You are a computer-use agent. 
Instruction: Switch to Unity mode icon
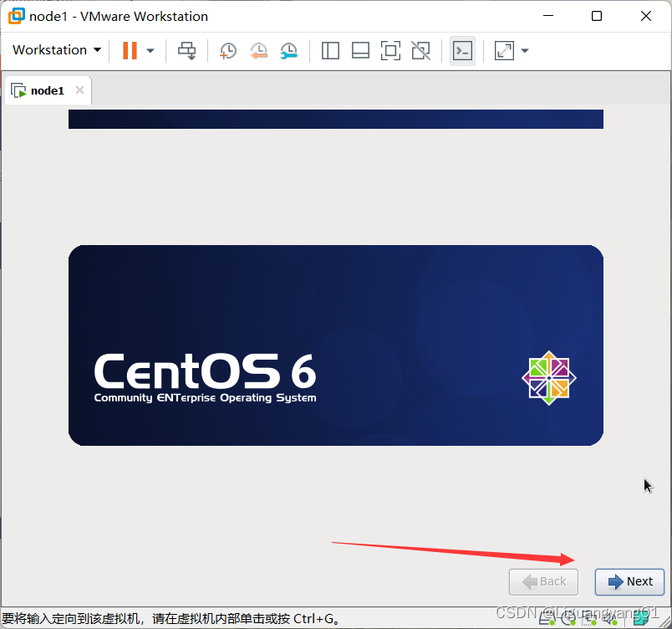[420, 50]
